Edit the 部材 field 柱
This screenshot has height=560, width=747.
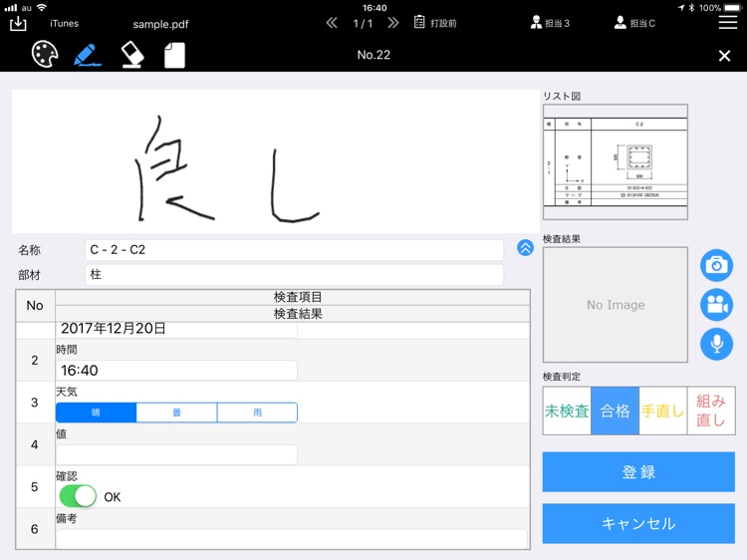pos(294,275)
